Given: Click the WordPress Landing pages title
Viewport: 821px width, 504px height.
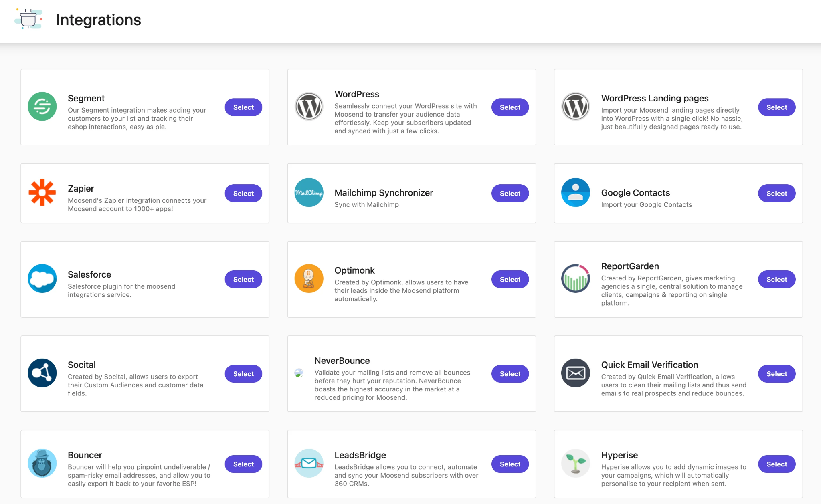Looking at the screenshot, I should [x=655, y=98].
